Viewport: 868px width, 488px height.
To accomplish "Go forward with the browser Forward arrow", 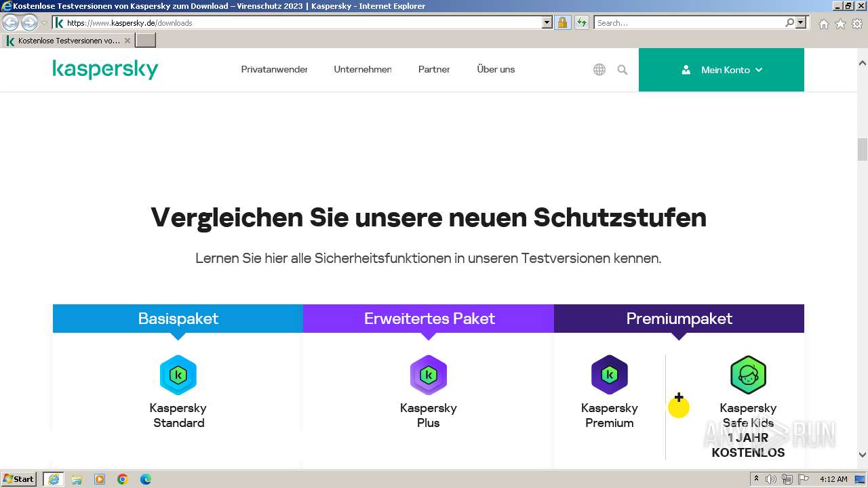I will 29,22.
